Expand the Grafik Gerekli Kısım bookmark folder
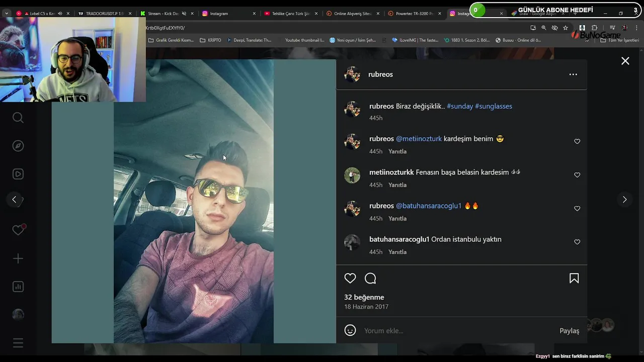Image resolution: width=644 pixels, height=362 pixels. [x=171, y=40]
